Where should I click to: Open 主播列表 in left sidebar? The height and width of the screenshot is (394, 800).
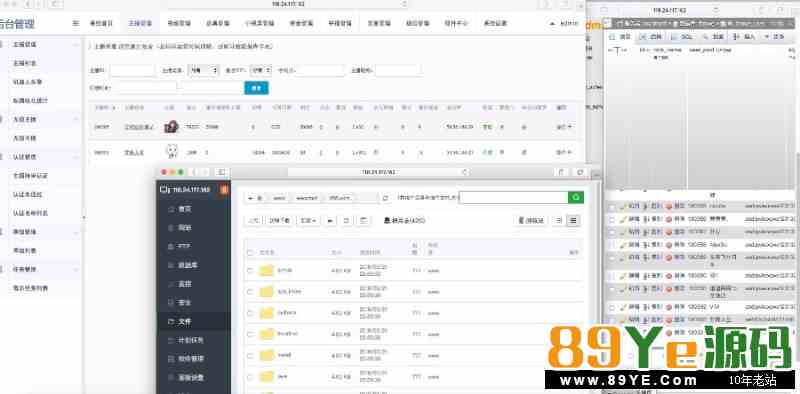(x=24, y=63)
